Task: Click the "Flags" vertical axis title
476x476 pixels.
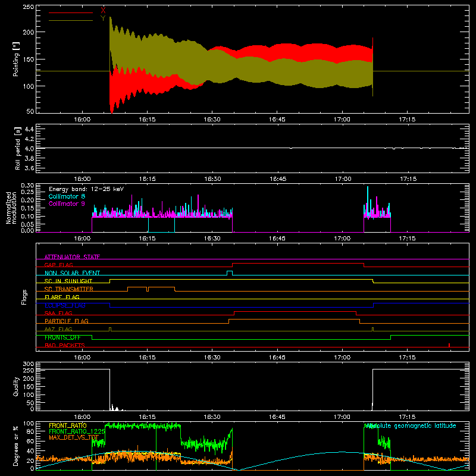Action: pyautogui.click(x=24, y=297)
